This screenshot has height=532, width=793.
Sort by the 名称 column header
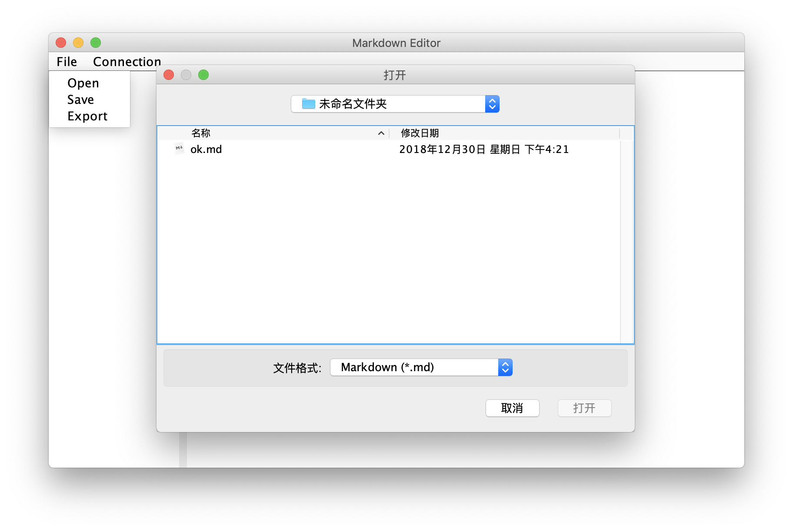pos(273,133)
